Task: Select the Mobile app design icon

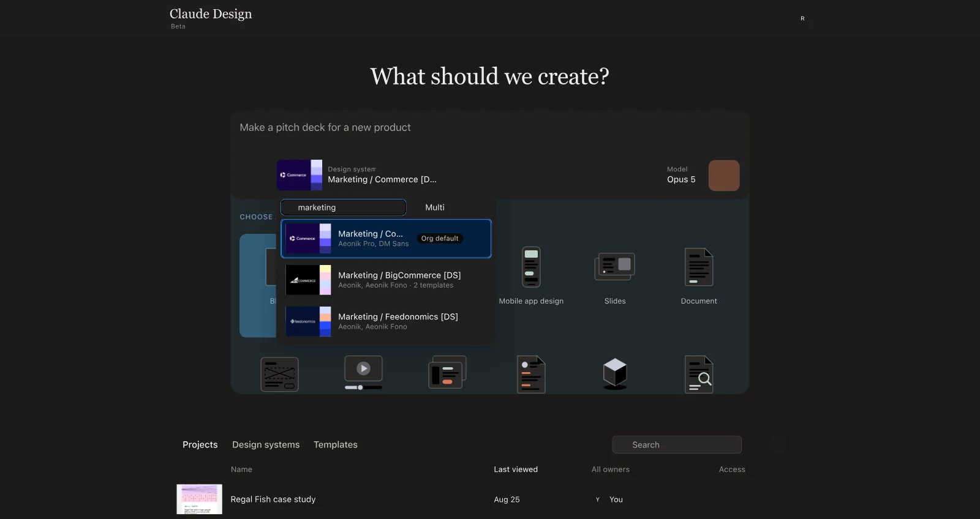Action: (x=531, y=267)
